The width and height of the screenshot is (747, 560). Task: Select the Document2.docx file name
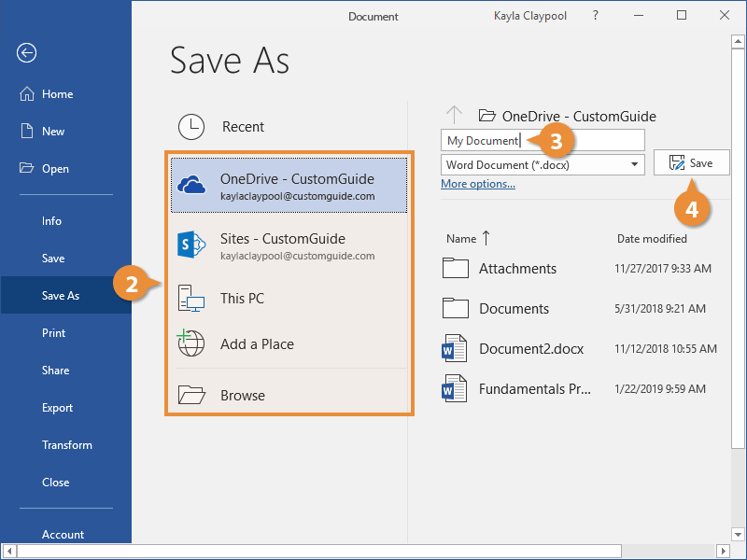[x=531, y=349]
